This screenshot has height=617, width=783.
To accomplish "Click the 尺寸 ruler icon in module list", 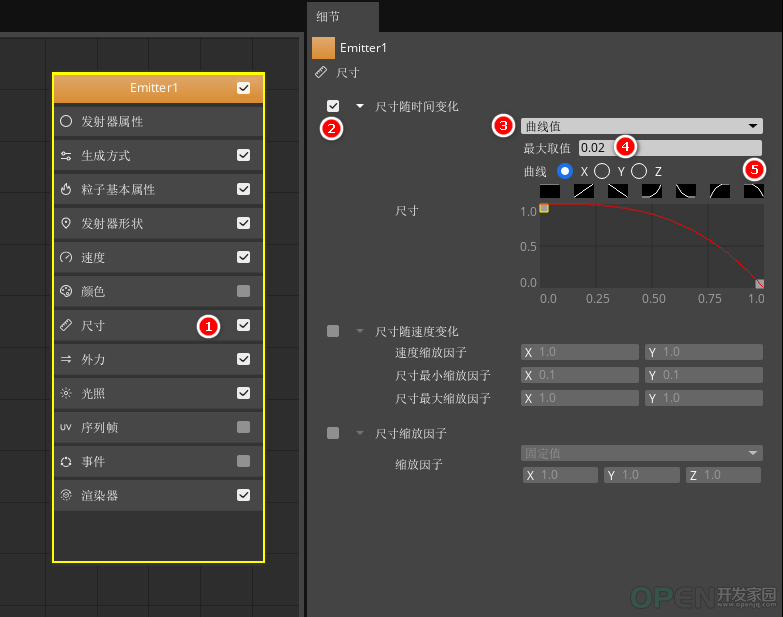I will click(x=66, y=325).
